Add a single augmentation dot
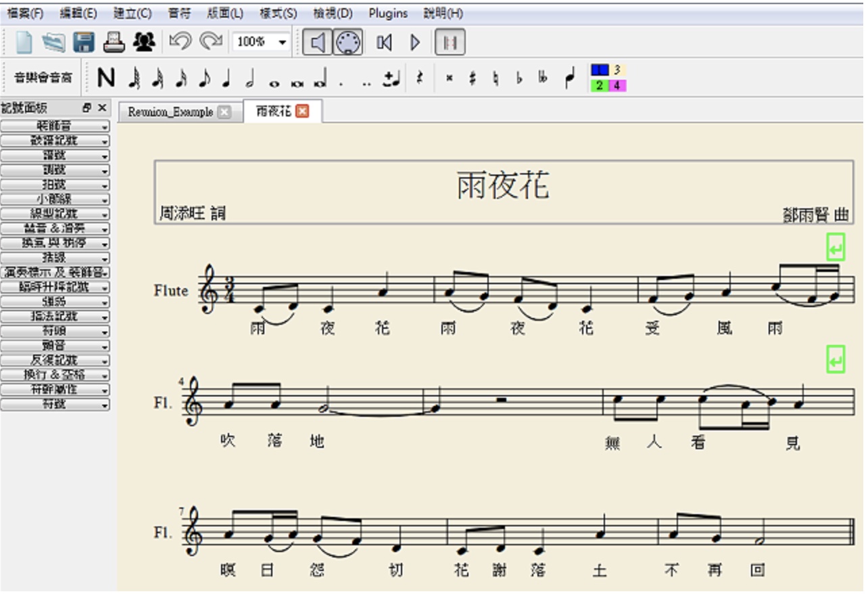 coord(341,84)
